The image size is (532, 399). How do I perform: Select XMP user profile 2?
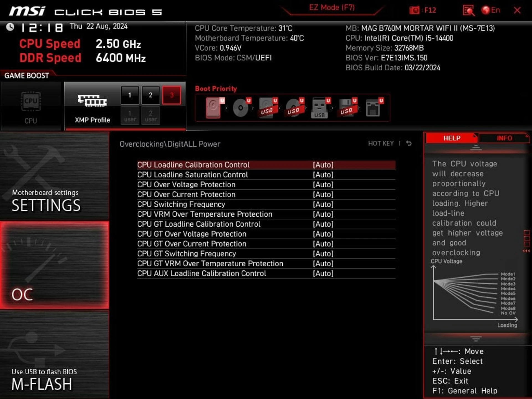151,116
